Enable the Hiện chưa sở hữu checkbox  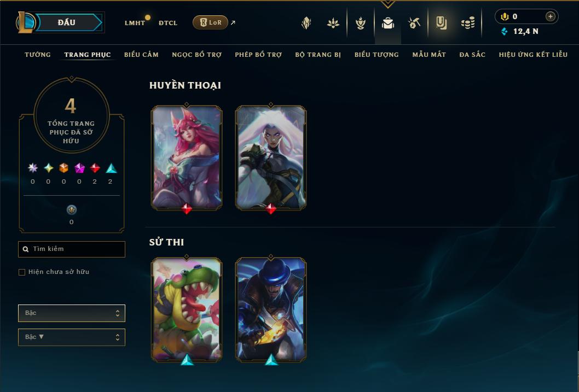[22, 272]
